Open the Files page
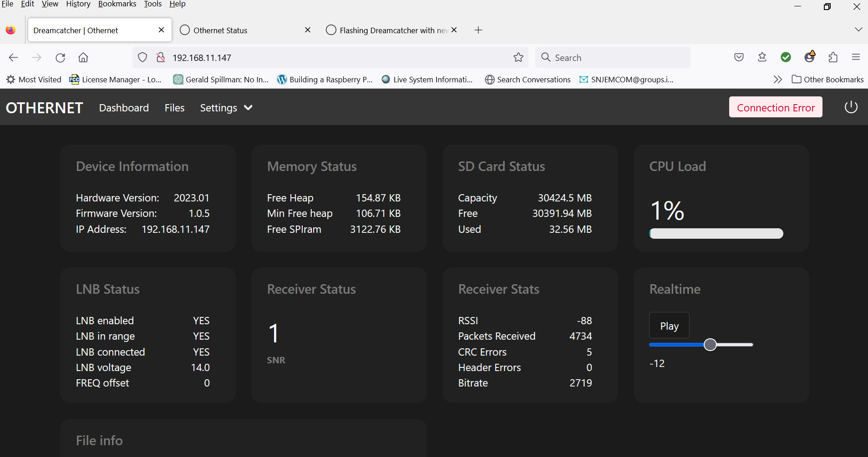Screen dimensions: 868x457 pos(174,108)
